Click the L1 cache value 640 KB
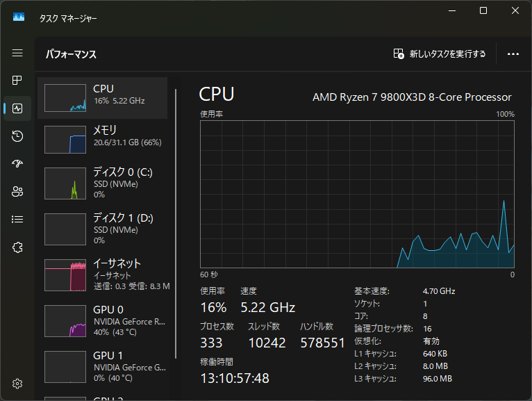The image size is (532, 401). (435, 354)
